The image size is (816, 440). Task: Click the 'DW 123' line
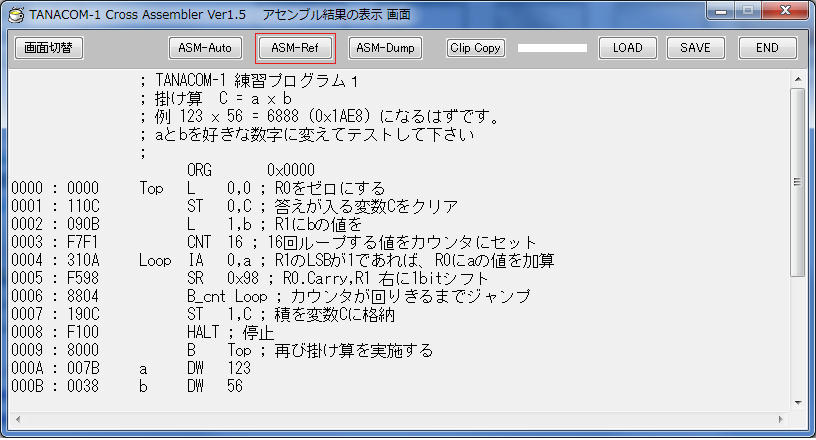tap(219, 368)
